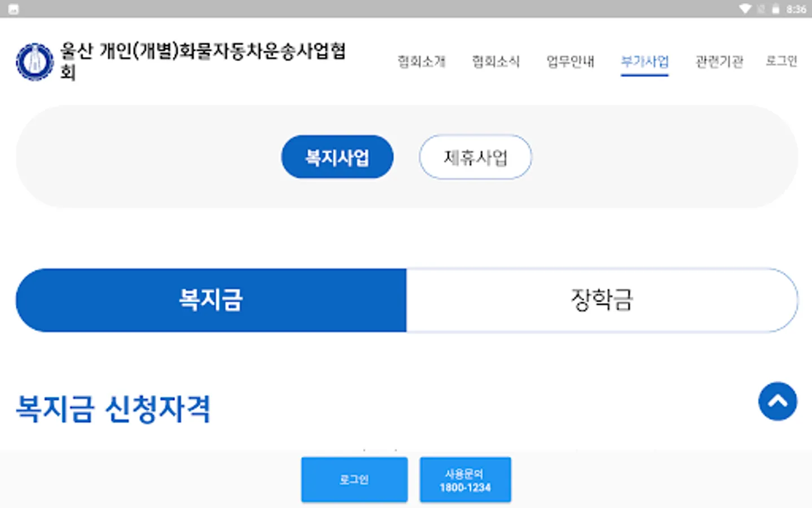Click the 울산 개인(개별)화물자동차운송사업협회 site title
The width and height of the screenshot is (812, 508).
click(202, 60)
